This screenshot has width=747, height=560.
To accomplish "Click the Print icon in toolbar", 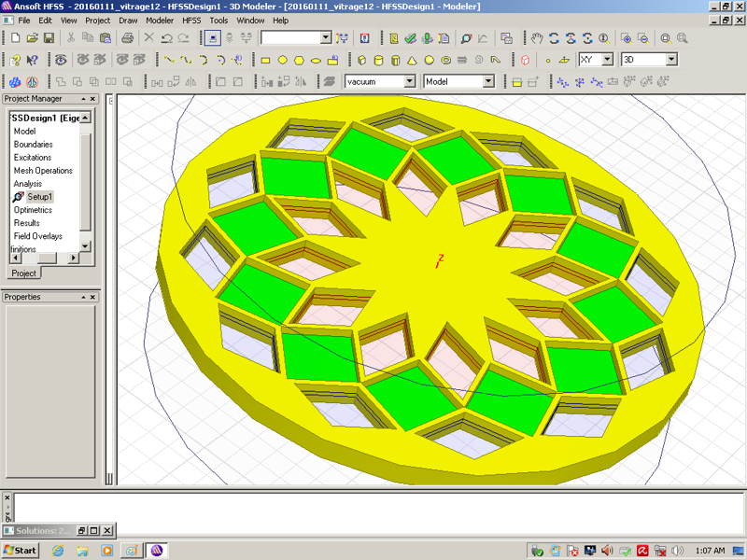I will point(127,38).
